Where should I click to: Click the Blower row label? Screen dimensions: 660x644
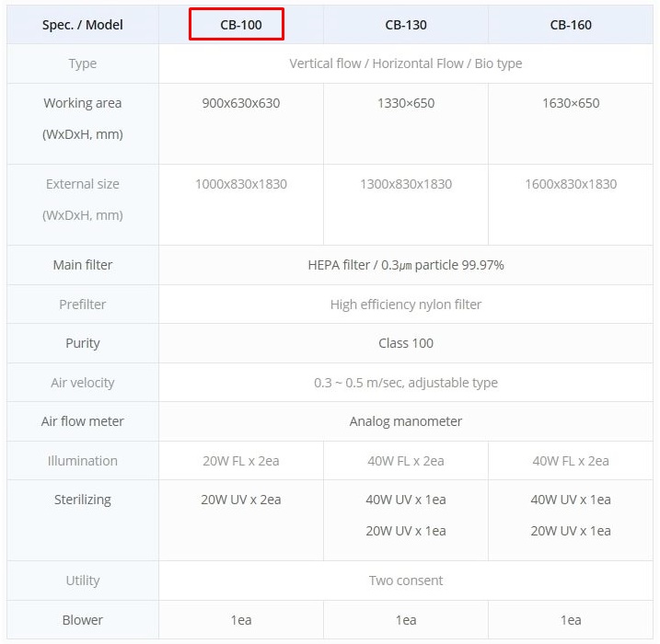pyautogui.click(x=83, y=620)
